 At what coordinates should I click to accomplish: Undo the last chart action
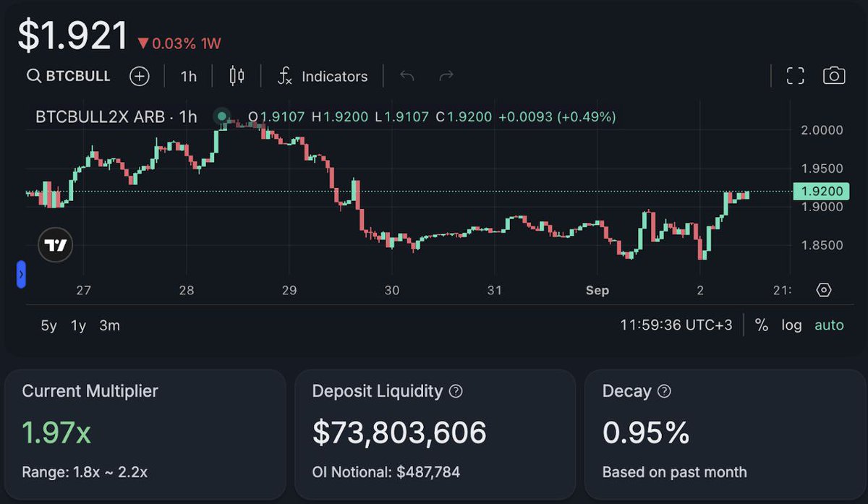(x=407, y=76)
